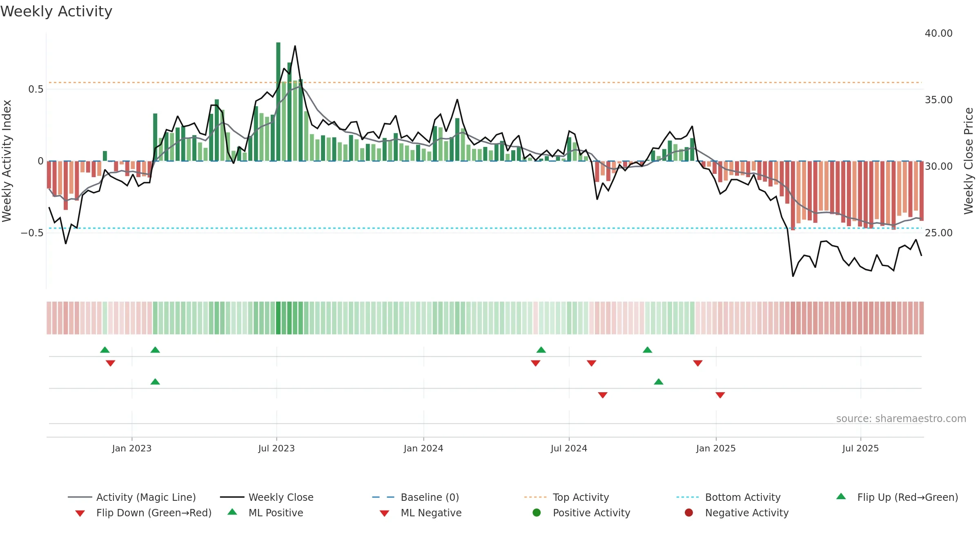
Task: Click the Weekly Activity Index axis title
Action: coord(7,161)
